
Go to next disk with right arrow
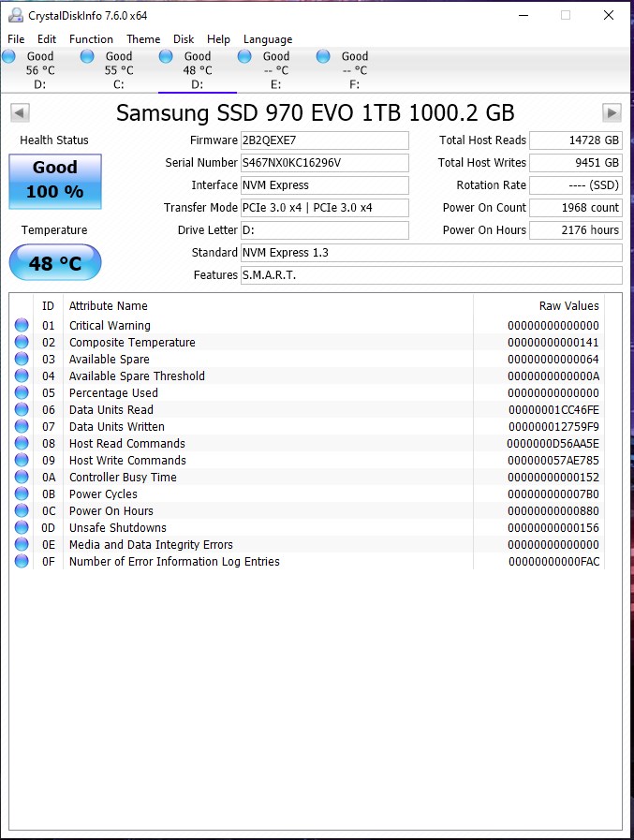click(612, 113)
